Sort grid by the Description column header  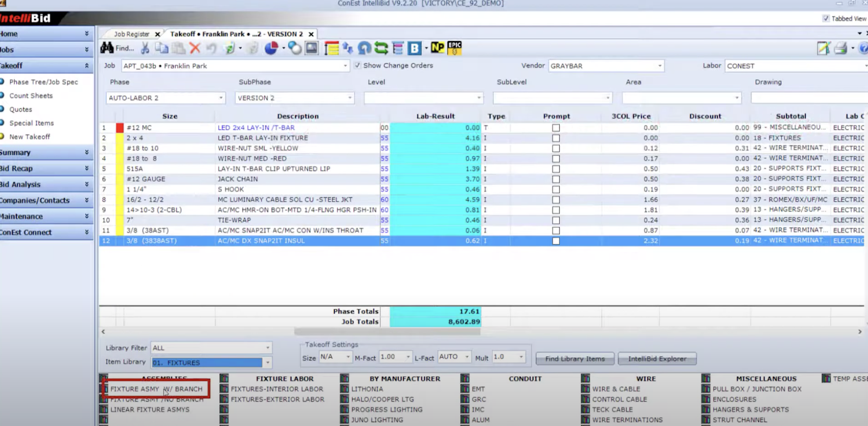pos(297,116)
